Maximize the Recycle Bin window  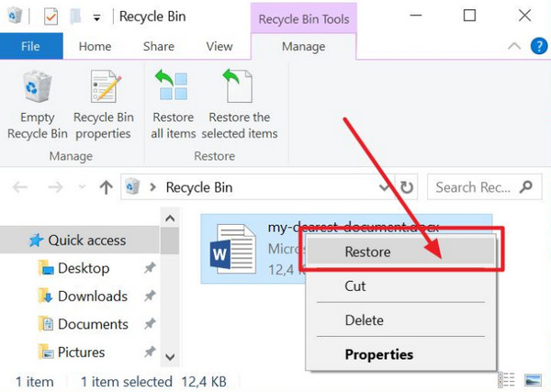(x=470, y=16)
